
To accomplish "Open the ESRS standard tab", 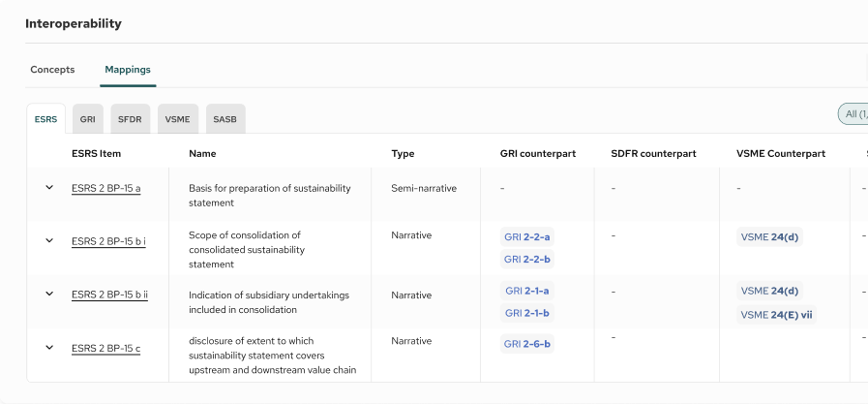I will pyautogui.click(x=45, y=119).
